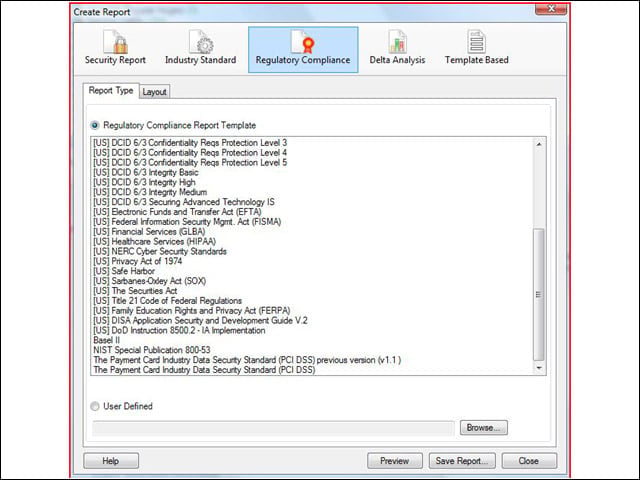Click Save Report... button
This screenshot has height=480, width=640.
coord(462,461)
